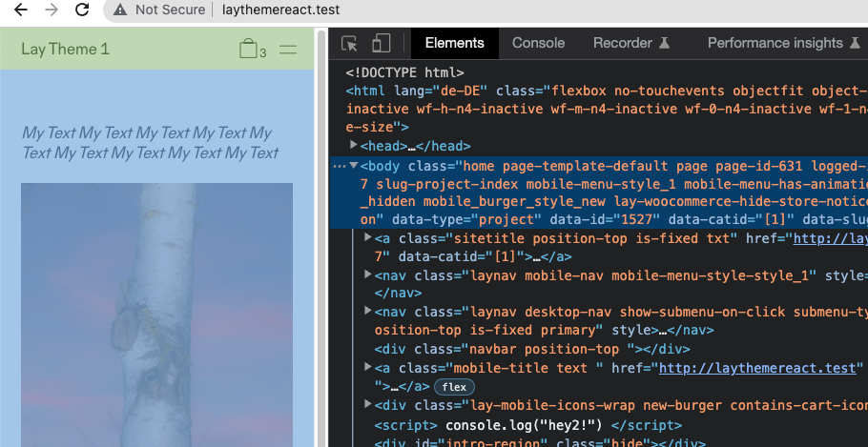
Task: Switch to the Console tab
Action: tap(538, 43)
